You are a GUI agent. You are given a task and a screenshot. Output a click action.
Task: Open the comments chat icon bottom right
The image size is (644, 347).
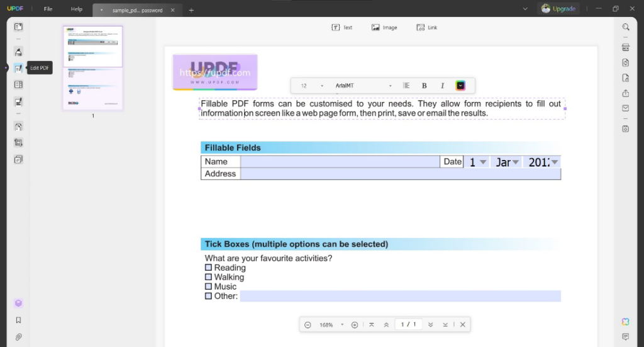coord(626,337)
